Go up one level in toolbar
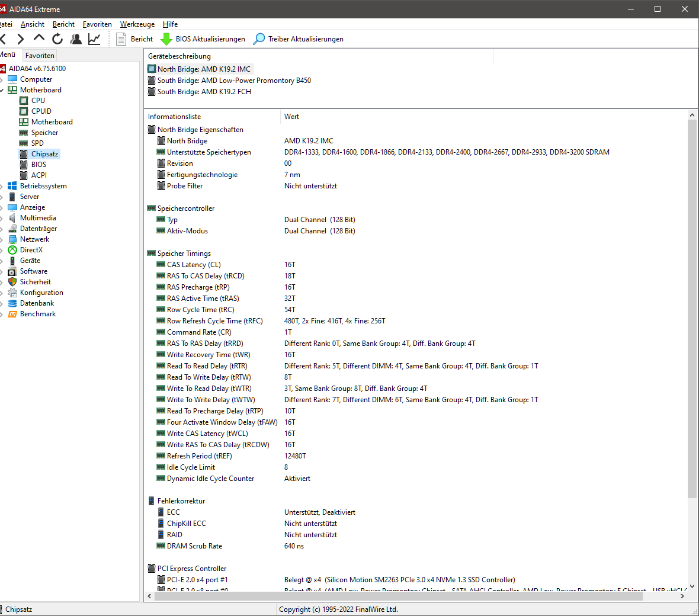This screenshot has width=699, height=616. tap(39, 38)
